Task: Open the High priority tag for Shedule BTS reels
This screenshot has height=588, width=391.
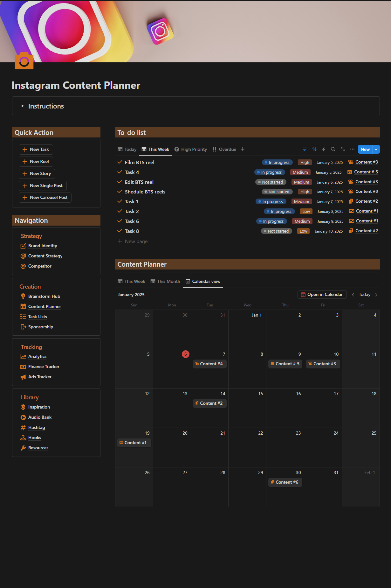Action: (305, 192)
